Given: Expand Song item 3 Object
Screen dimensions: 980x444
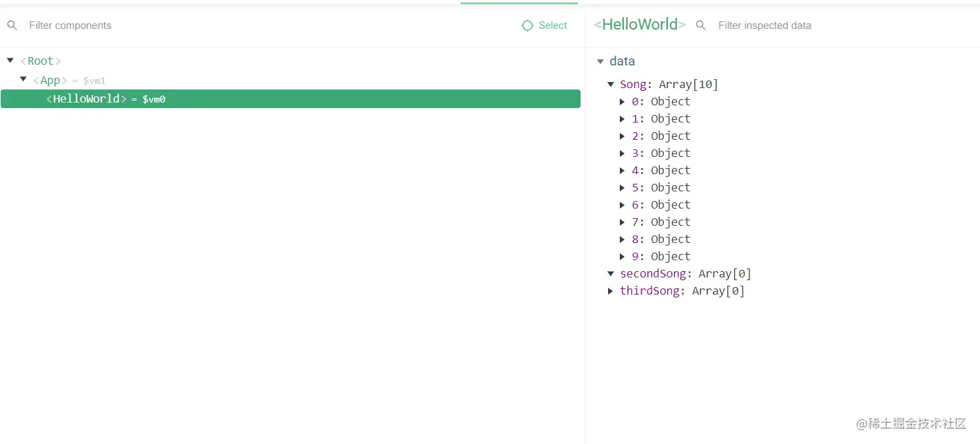Looking at the screenshot, I should pos(623,154).
